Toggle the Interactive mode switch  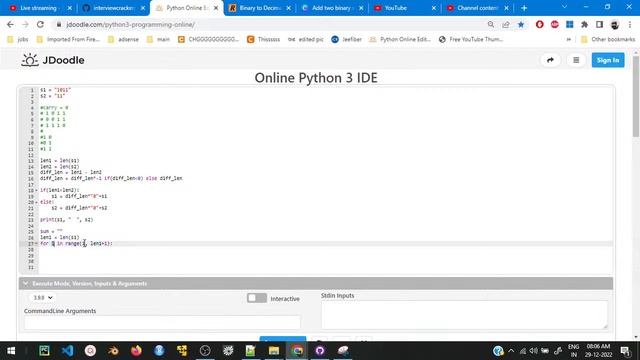point(257,298)
